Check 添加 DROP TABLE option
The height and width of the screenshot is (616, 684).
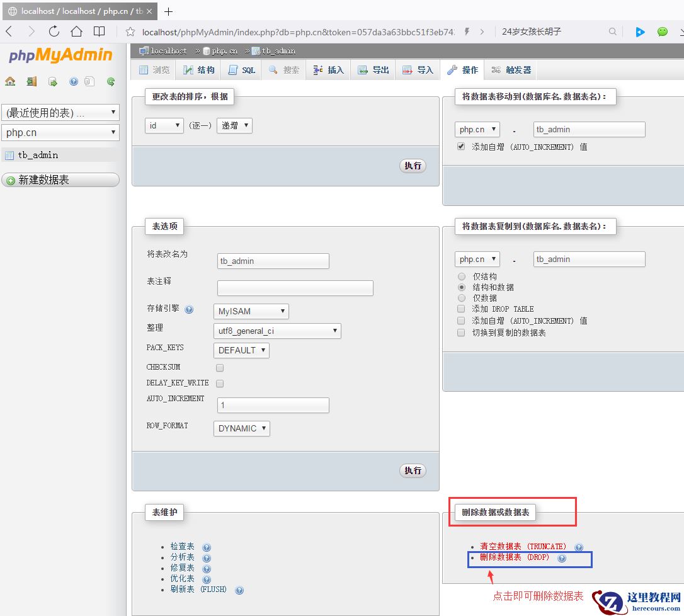point(461,309)
